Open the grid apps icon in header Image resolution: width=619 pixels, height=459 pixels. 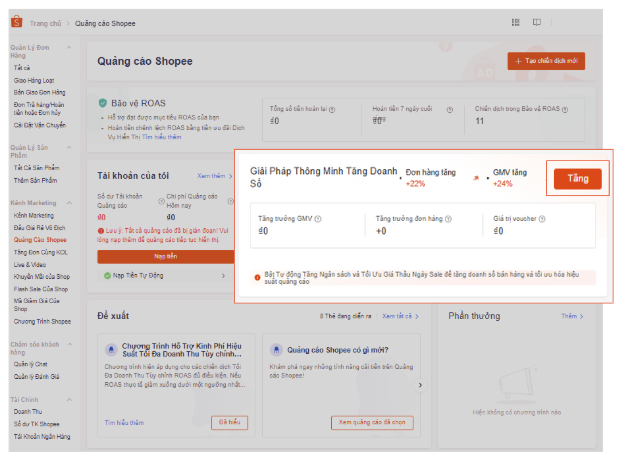click(x=516, y=22)
